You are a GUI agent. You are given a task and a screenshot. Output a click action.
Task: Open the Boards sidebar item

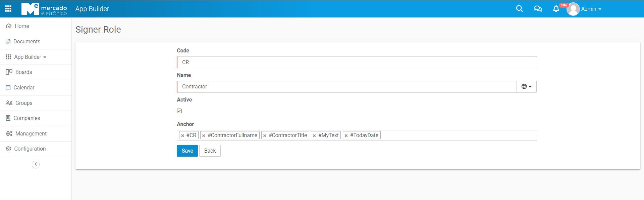coord(23,72)
